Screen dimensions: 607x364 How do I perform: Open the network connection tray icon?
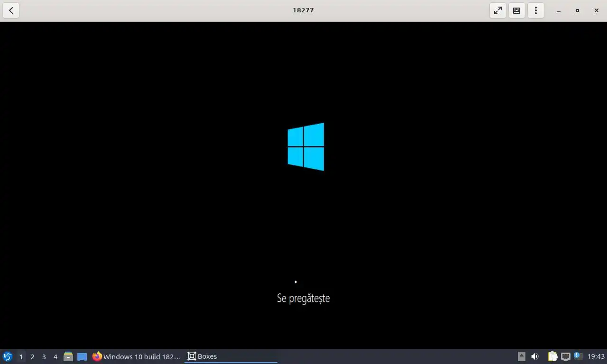point(565,356)
